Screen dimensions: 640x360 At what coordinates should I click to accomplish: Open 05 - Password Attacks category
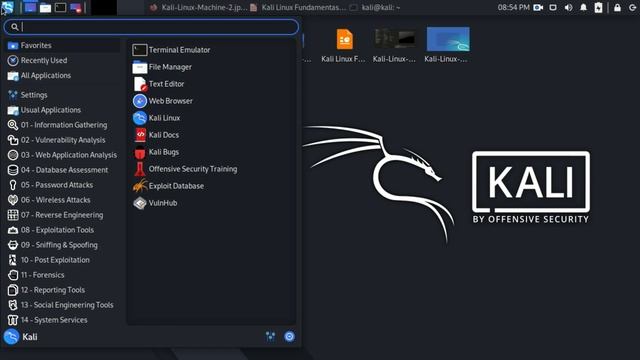tap(63, 185)
